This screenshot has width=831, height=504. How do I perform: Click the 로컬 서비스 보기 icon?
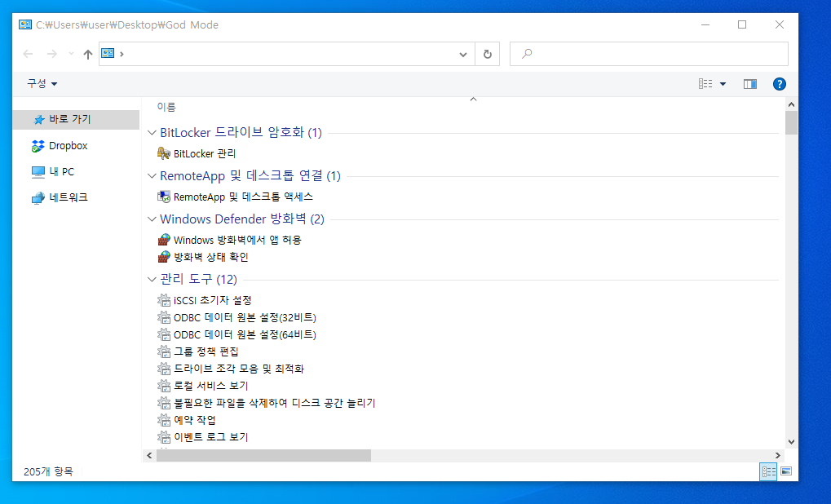pos(164,385)
